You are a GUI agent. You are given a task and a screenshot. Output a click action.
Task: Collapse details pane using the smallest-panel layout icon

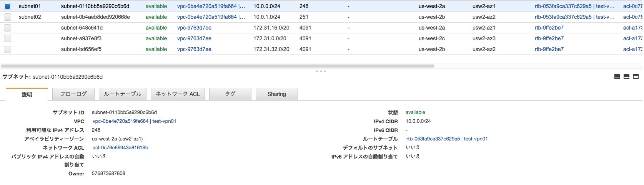pyautogui.click(x=617, y=76)
